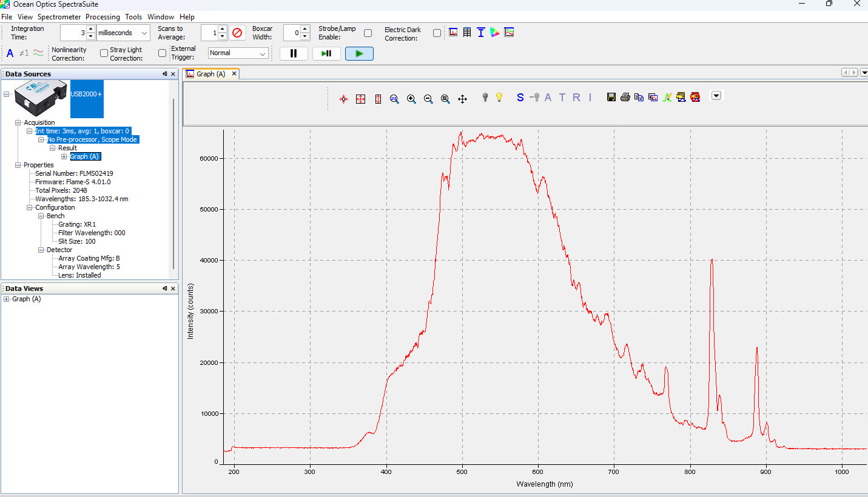Click the blue A absorbance wizard icon
This screenshot has height=497, width=868.
10,53
